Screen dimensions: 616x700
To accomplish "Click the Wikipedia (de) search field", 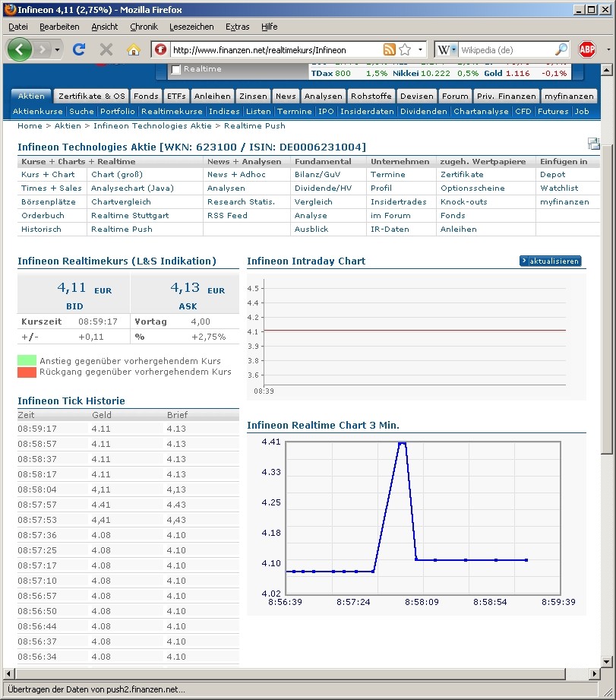I will [507, 50].
